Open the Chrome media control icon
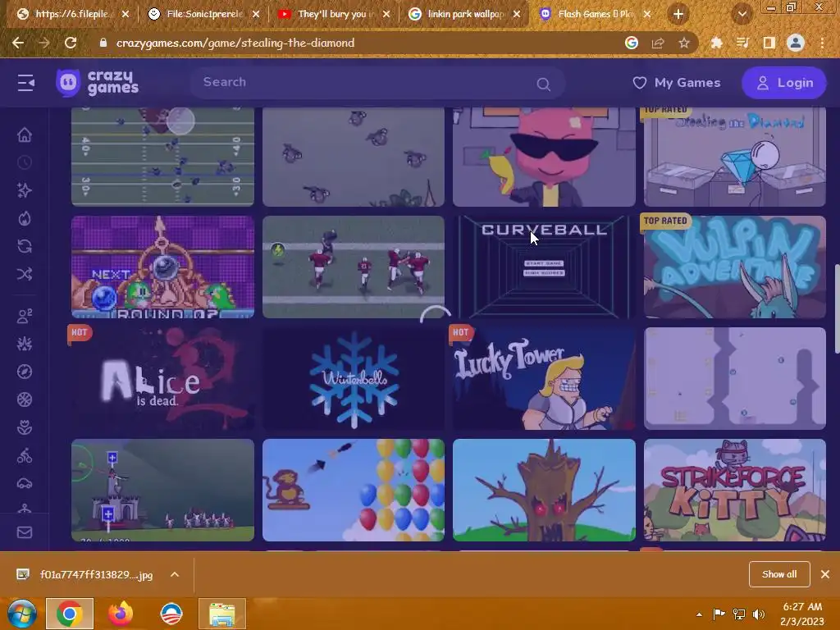The height and width of the screenshot is (630, 840). click(742, 43)
